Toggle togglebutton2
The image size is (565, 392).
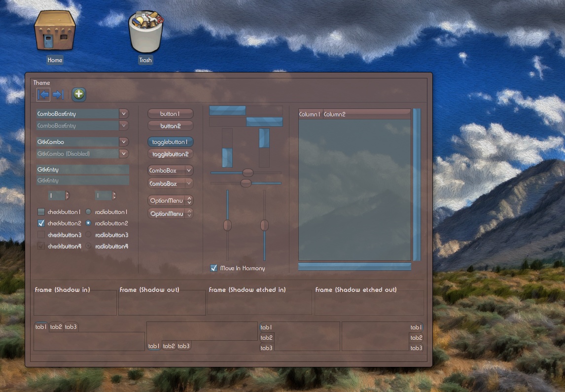point(170,154)
